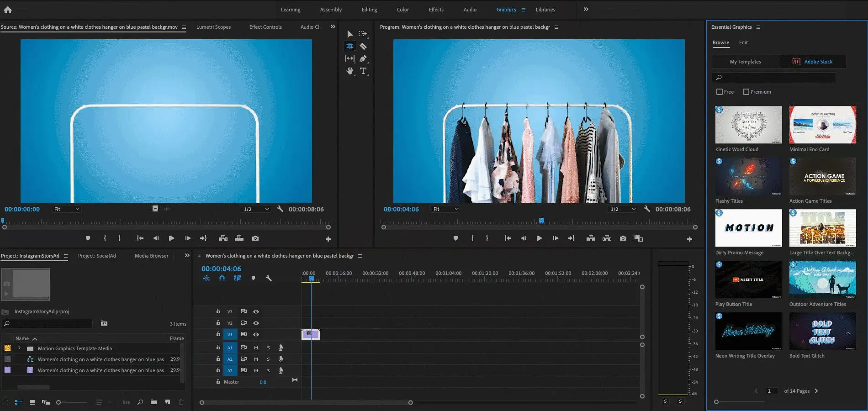Image resolution: width=868 pixels, height=411 pixels.
Task: Select the Razor tool
Action: click(363, 46)
